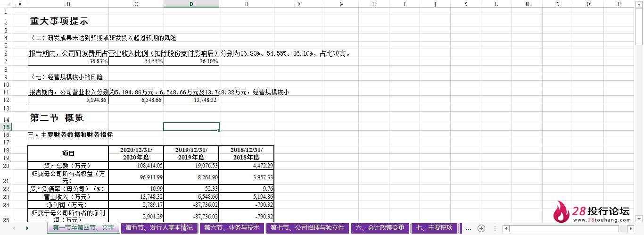Click cell 资产总额（万元）
Image resolution: width=644 pixels, height=235 pixels.
click(68, 166)
